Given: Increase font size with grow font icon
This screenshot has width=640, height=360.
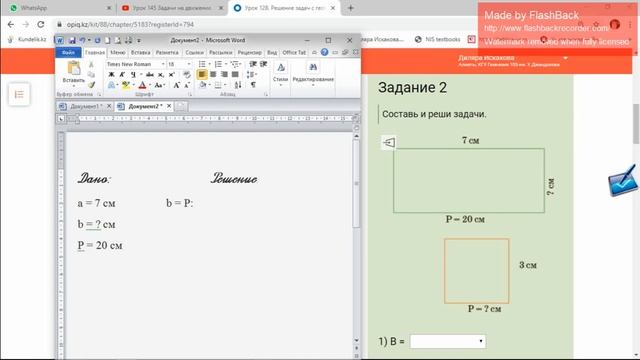Looking at the screenshot, I should point(176,85).
